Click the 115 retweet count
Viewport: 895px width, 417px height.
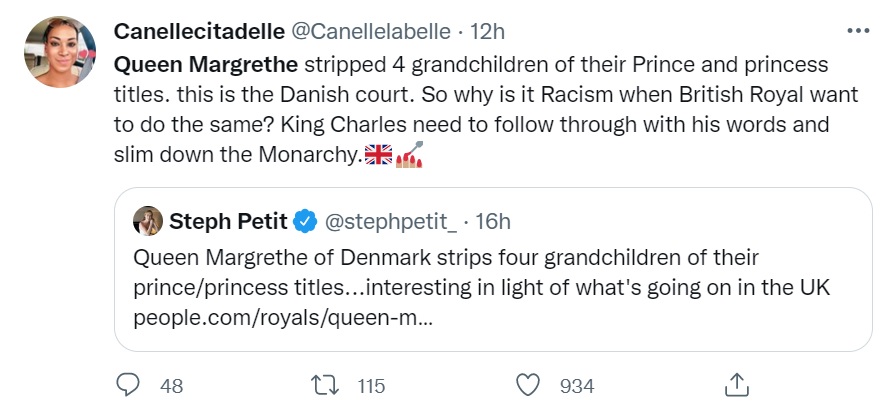click(x=371, y=385)
